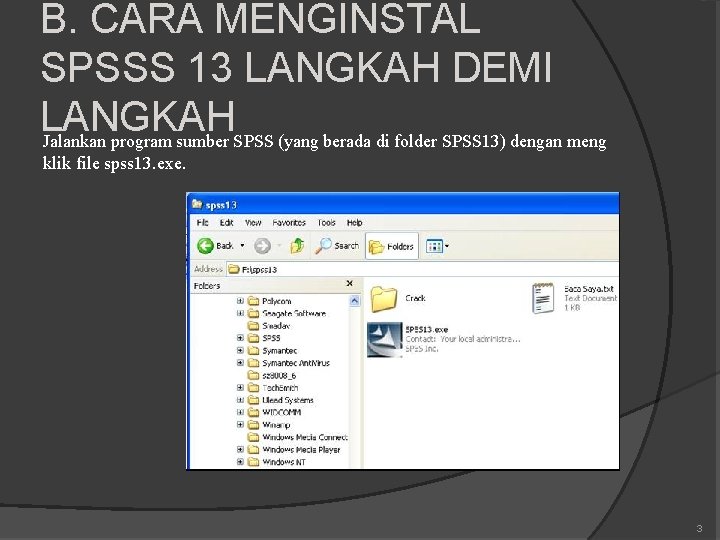Select the Symantec folder in tree
Screen dimensions: 720x540
[272, 351]
